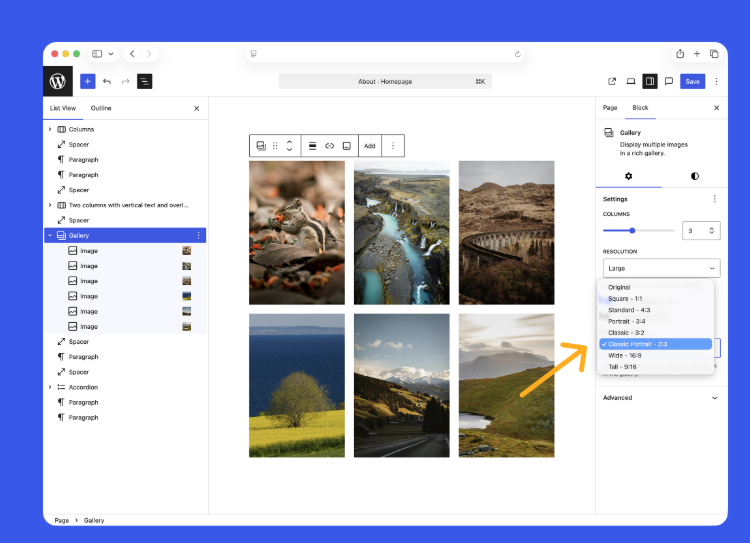This screenshot has width=750, height=543.
Task: Click the chipmunk image in the gallery
Action: click(x=297, y=232)
